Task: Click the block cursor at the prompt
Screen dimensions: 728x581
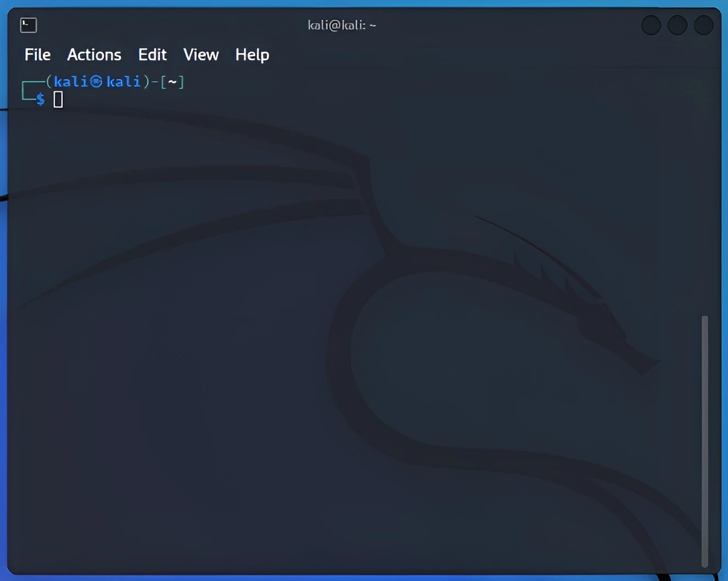Action: point(58,99)
